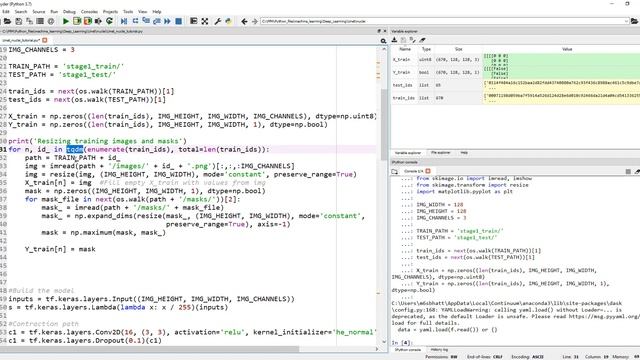
Task: Open the Consoles menu
Action: (x=89, y=12)
